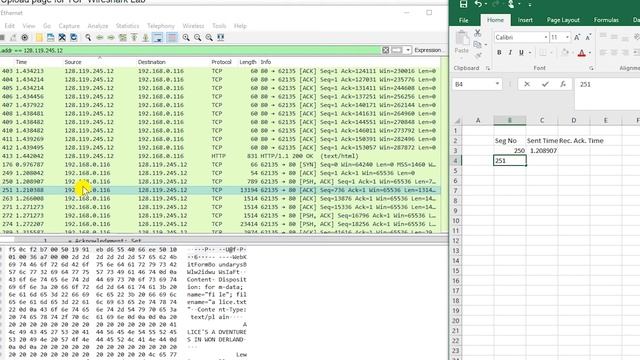Save the Excel workbook
This screenshot has width=640, height=360.
point(463,4)
